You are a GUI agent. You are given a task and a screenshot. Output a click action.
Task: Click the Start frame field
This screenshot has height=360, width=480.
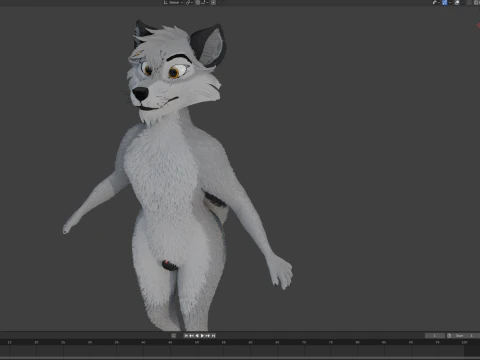tap(465, 336)
